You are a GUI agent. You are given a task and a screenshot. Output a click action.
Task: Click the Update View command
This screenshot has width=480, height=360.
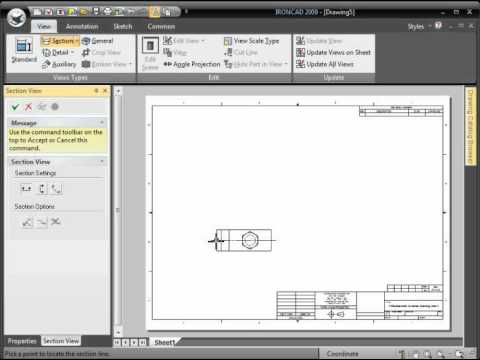coord(319,41)
